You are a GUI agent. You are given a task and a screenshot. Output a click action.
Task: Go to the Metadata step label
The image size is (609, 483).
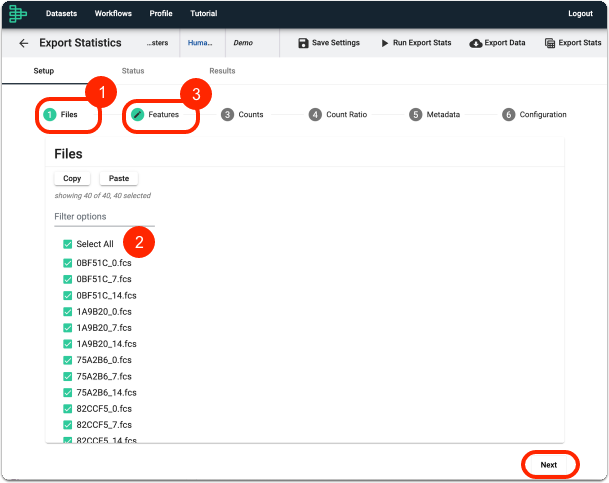tap(443, 115)
